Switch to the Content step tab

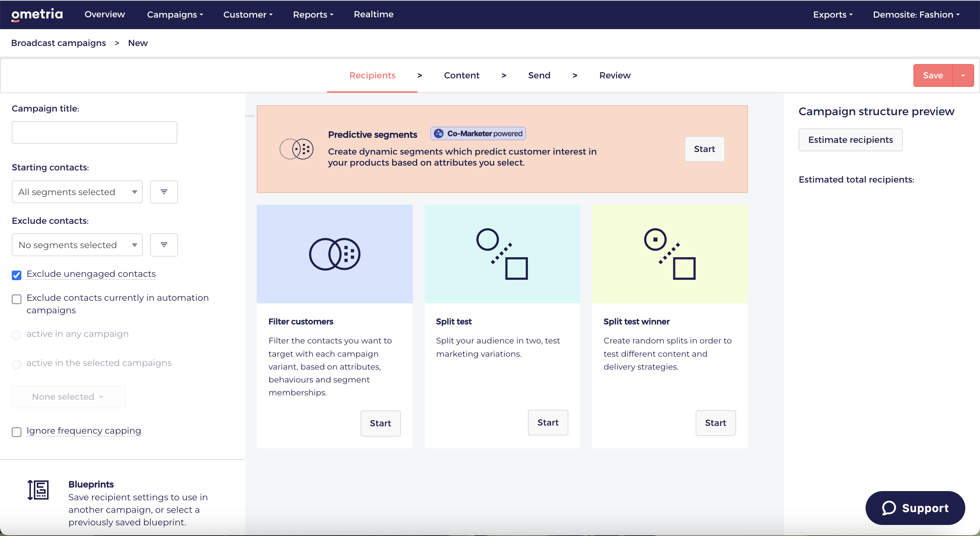[461, 75]
